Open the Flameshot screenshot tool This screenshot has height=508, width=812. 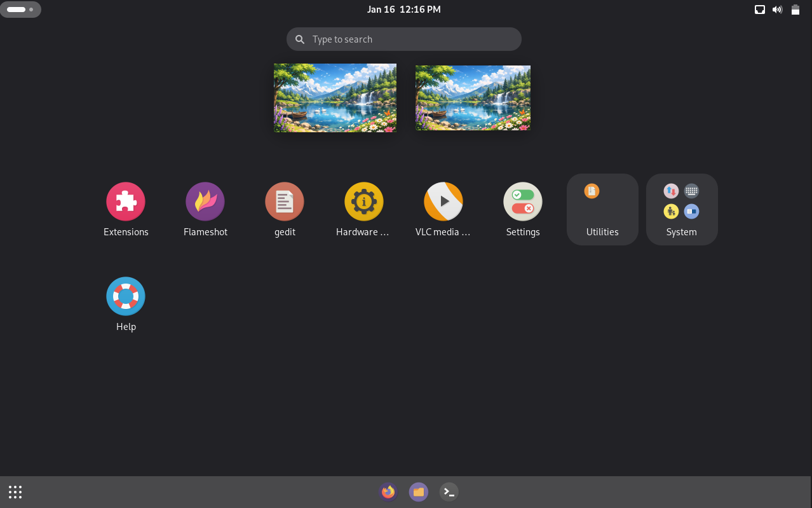point(205,201)
